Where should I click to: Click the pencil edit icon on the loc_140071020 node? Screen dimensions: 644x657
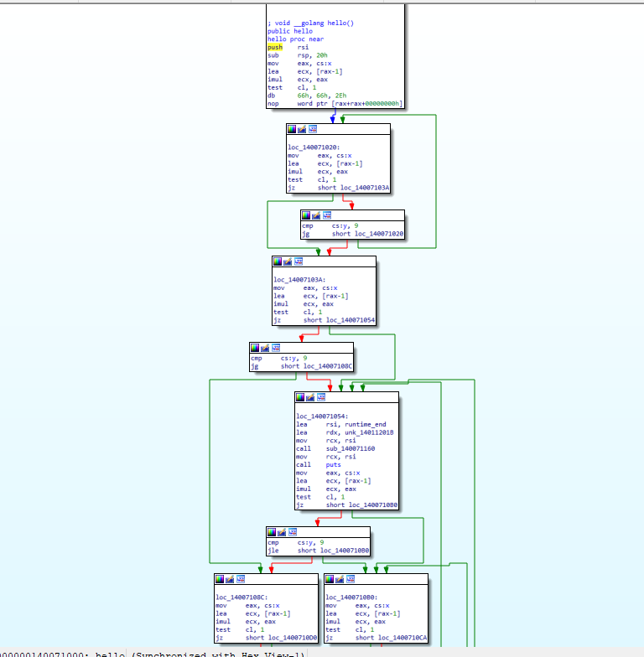(x=302, y=129)
